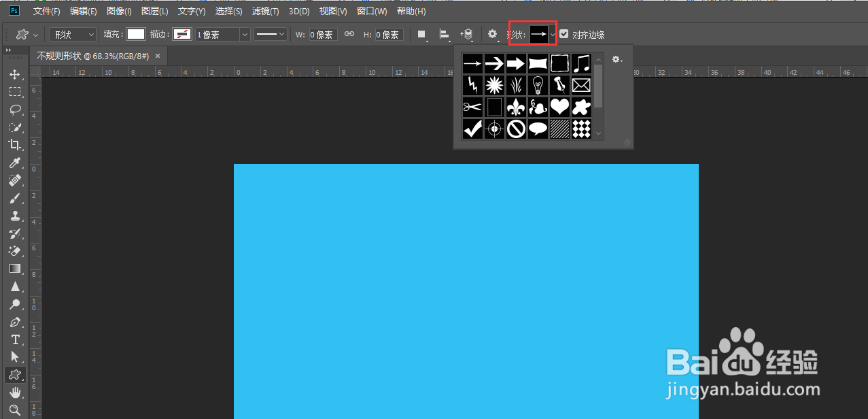Choose the light bulb shape
This screenshot has width=868, height=419.
coord(538,85)
